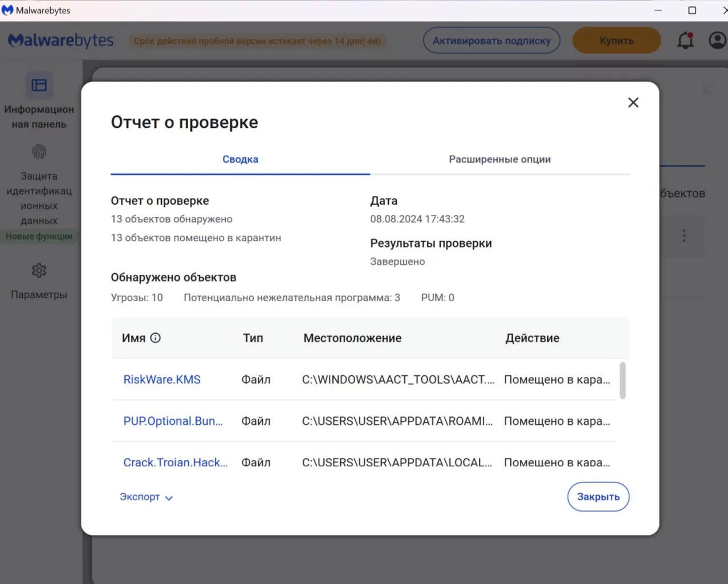Close the scan report with X icon
This screenshot has height=584, width=728.
[633, 103]
